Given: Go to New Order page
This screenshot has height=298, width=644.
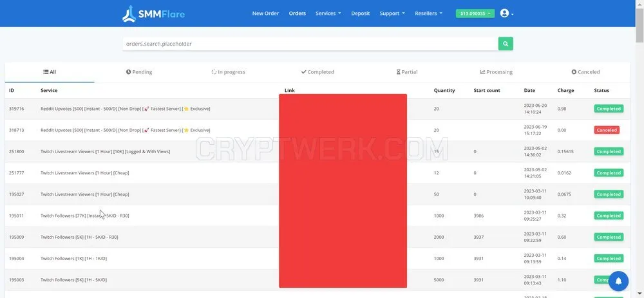Looking at the screenshot, I should point(265,14).
